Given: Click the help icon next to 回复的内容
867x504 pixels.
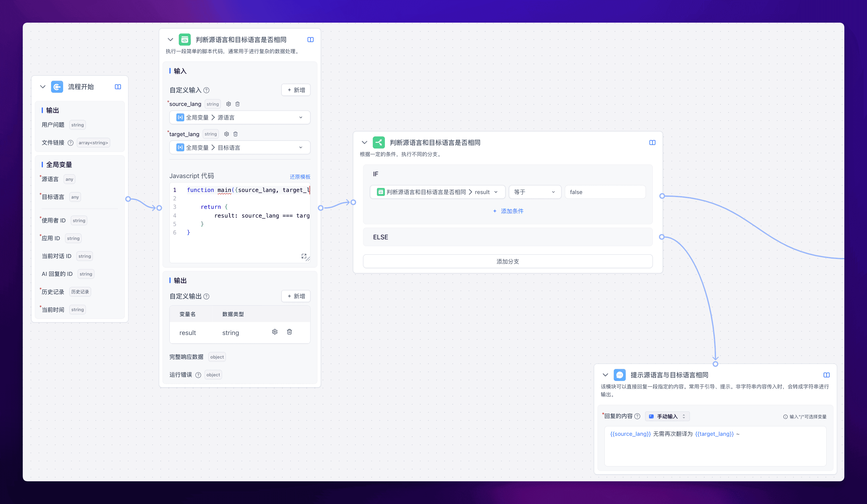Looking at the screenshot, I should [x=637, y=416].
